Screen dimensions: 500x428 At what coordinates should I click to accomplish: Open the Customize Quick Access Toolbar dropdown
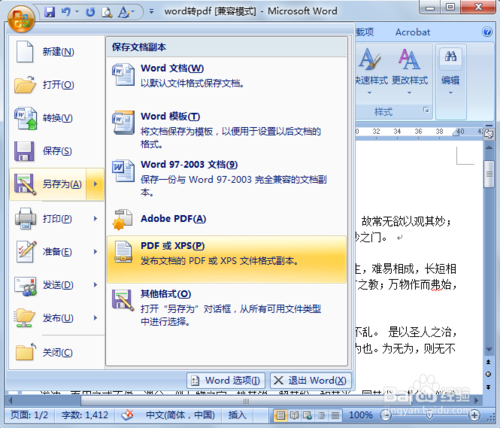point(151,12)
